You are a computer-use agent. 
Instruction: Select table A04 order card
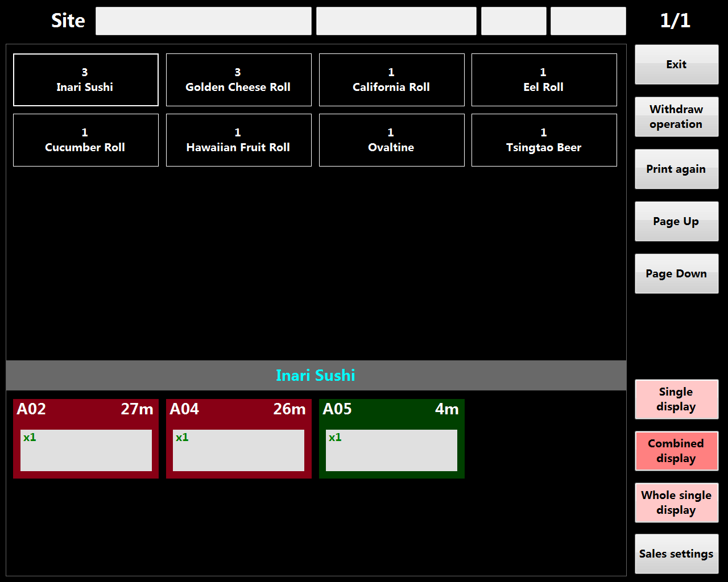(x=239, y=439)
